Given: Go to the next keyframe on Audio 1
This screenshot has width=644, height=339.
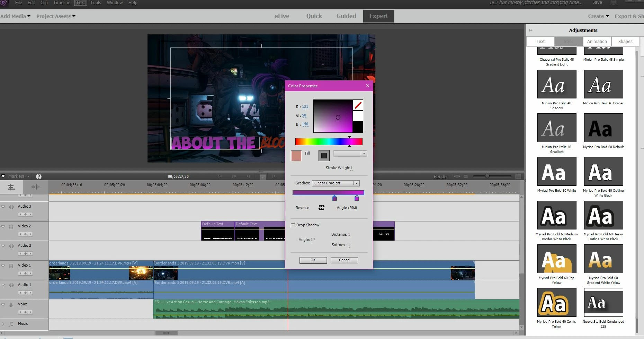Looking at the screenshot, I should point(30,293).
